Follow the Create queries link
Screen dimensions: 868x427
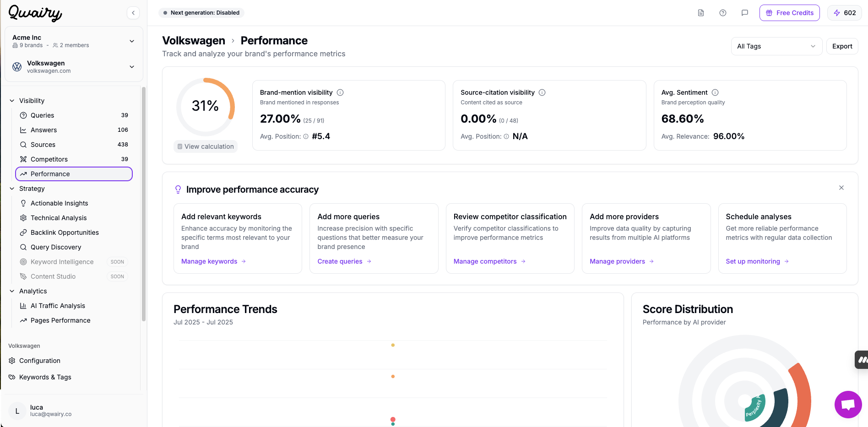click(x=344, y=261)
